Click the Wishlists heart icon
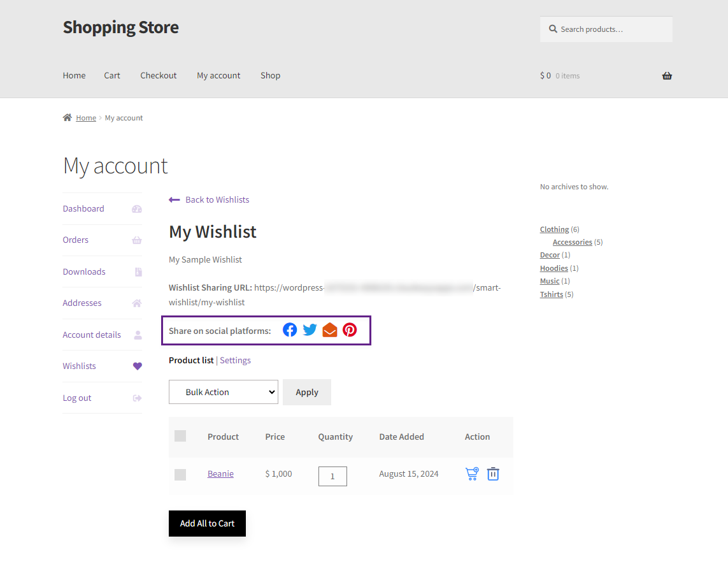Viewport: 728px width, 564px height. [x=138, y=366]
